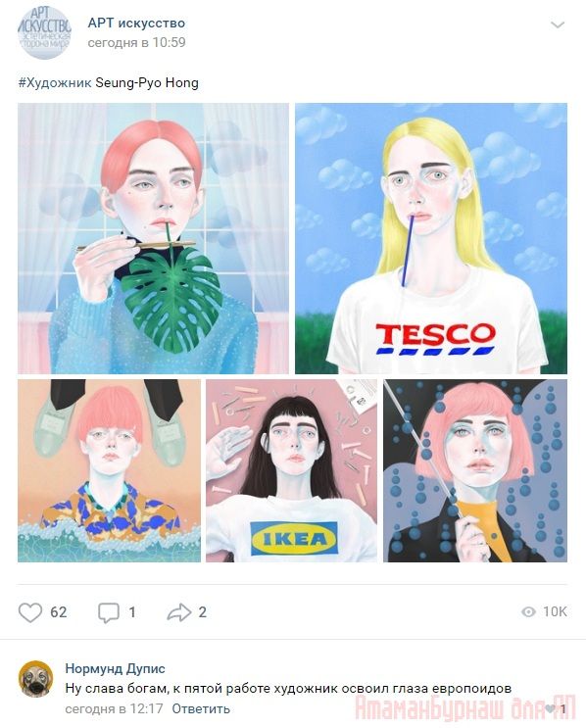This screenshot has width=586, height=728.
Task: Open the АРТ искусство group name link
Action: [x=136, y=23]
